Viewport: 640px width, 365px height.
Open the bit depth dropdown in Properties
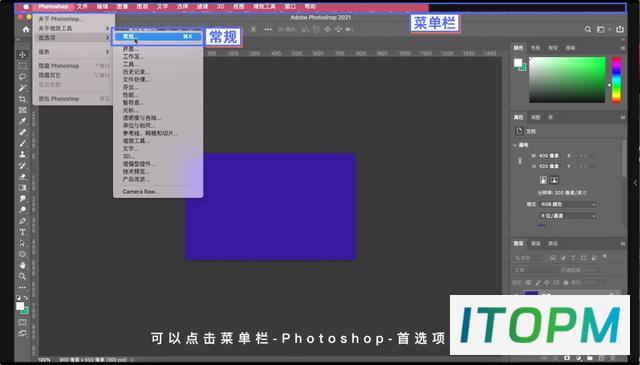click(568, 216)
